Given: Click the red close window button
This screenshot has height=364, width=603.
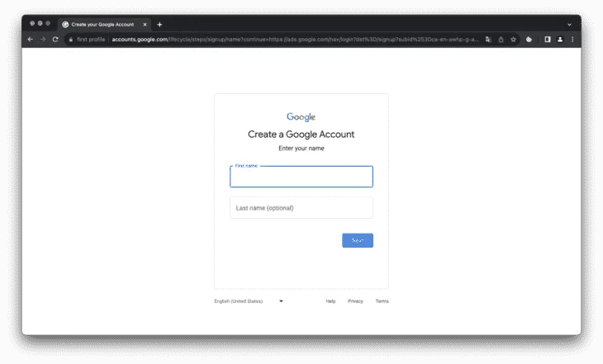Looking at the screenshot, I should click(32, 23).
